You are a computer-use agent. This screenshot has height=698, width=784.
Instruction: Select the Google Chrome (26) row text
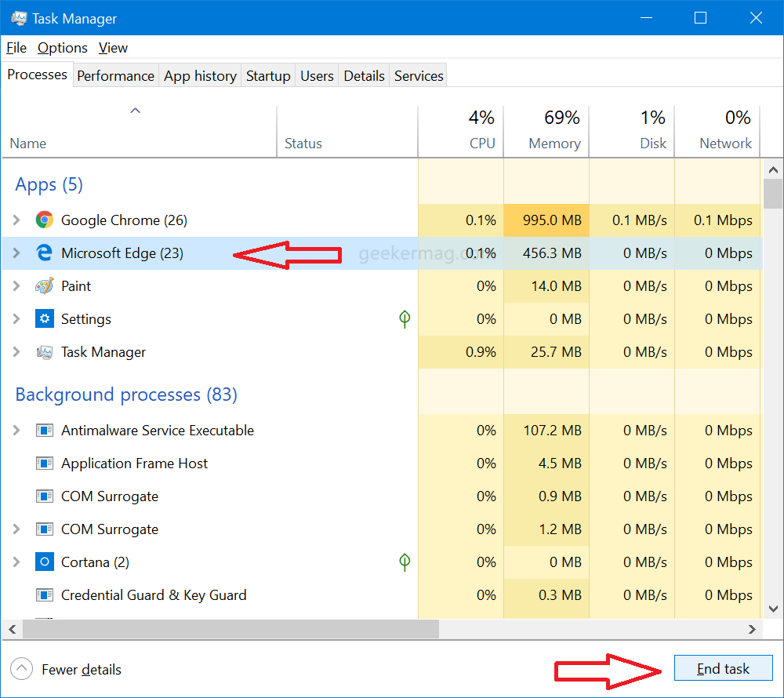click(124, 220)
